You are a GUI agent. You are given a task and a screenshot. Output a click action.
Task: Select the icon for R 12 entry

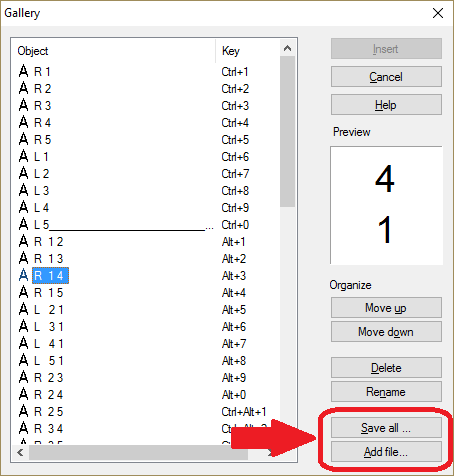tap(23, 241)
